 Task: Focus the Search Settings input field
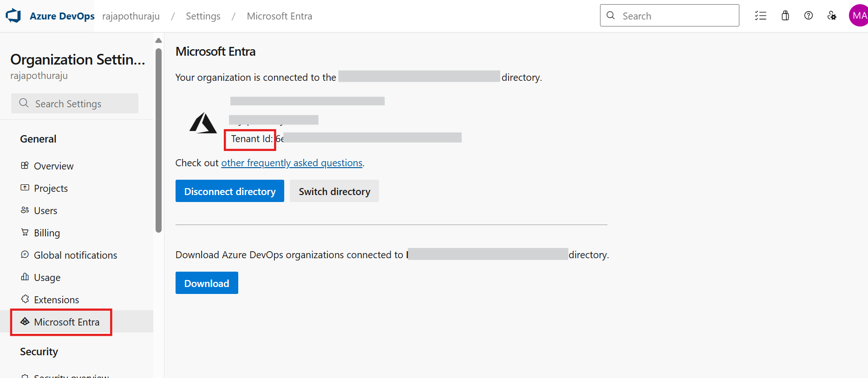75,103
